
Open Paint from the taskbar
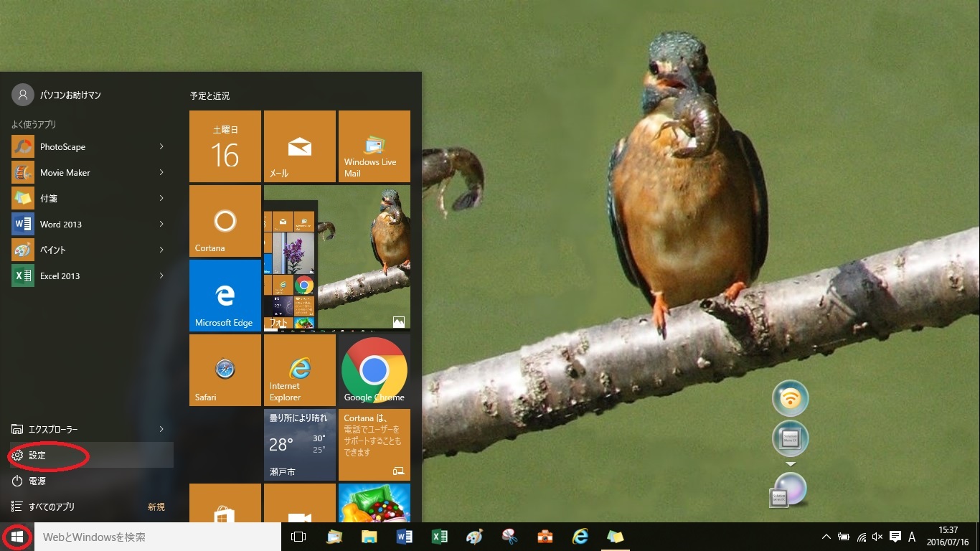(x=474, y=537)
